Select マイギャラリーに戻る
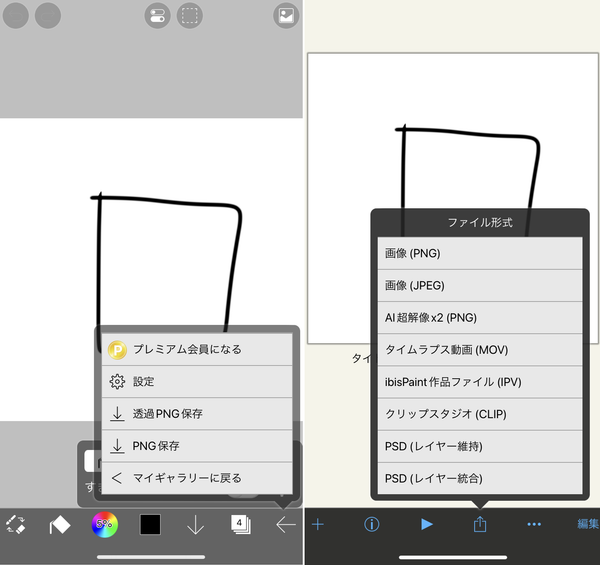Viewport: 600px width, 565px height. click(197, 478)
